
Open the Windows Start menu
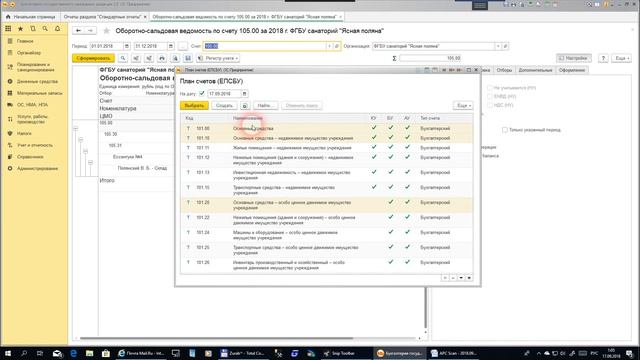pos(8,353)
